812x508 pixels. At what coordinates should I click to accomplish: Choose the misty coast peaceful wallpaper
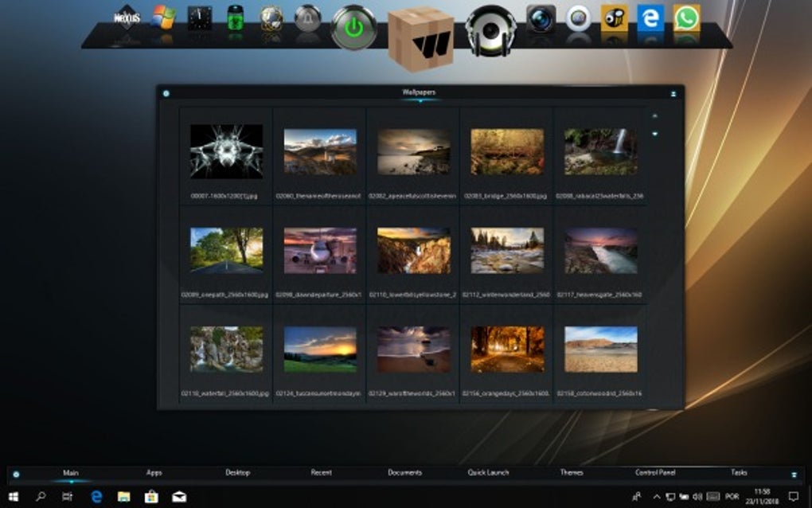pyautogui.click(x=414, y=152)
